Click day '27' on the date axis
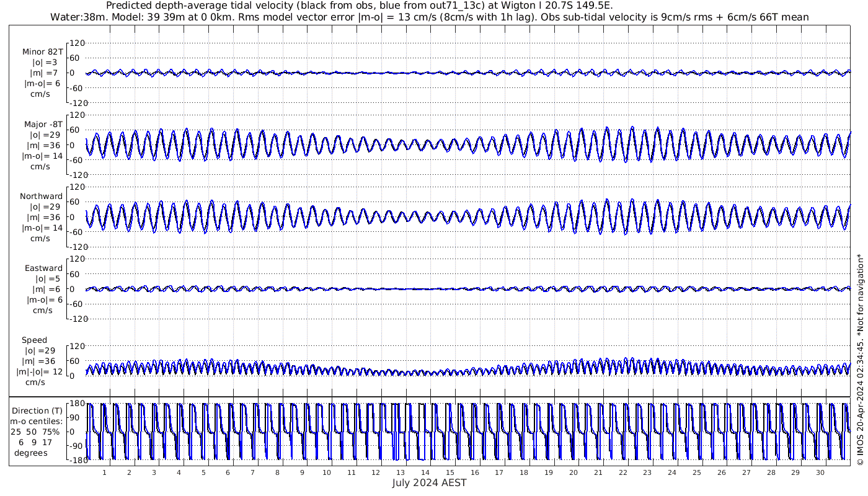Screen dimensions: 868x496 click(x=746, y=472)
